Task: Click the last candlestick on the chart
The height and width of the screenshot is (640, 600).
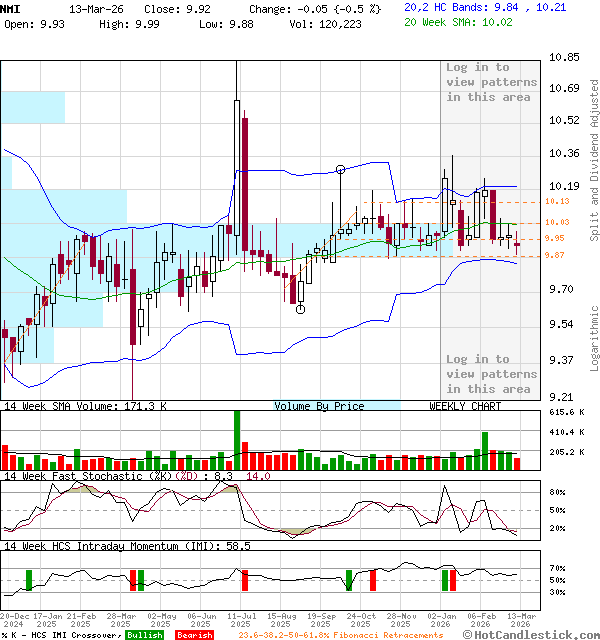Action: coord(517,244)
